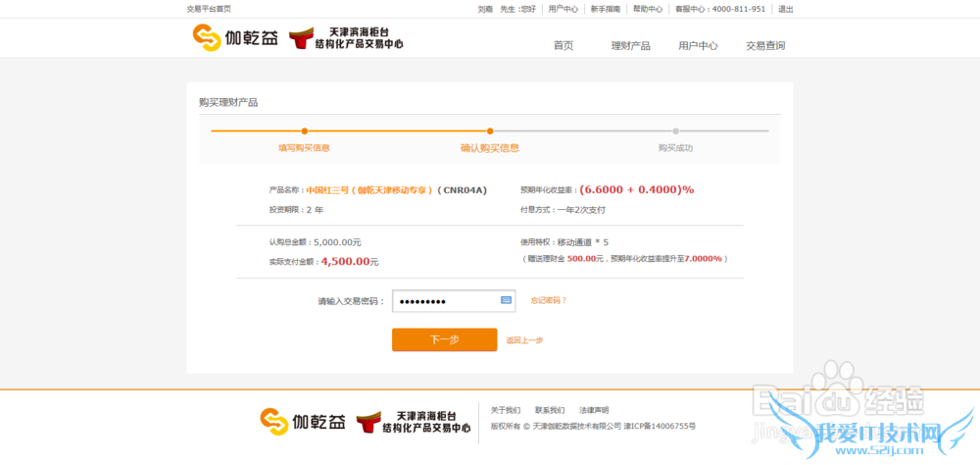This screenshot has height=465, width=980.
Task: Open product name 中国红三号 link
Action: 370,190
